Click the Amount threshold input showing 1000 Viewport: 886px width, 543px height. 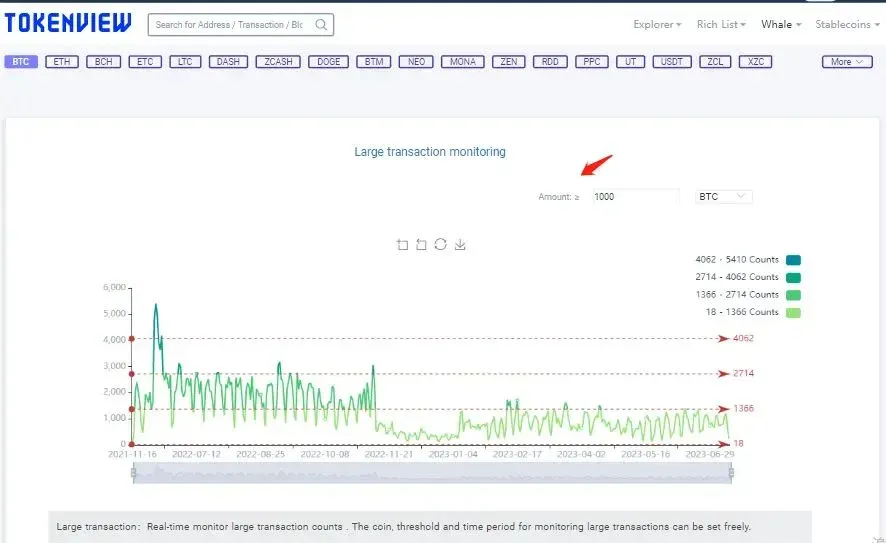pos(635,197)
